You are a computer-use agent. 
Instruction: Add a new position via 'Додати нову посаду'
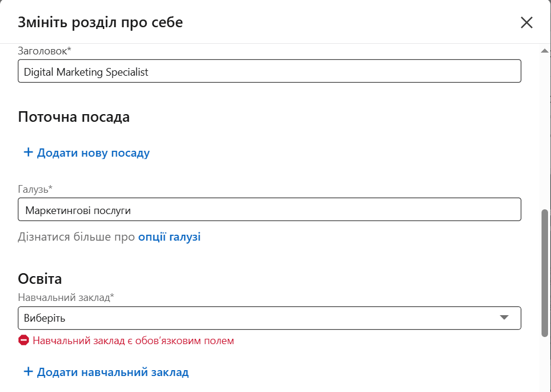[93, 153]
